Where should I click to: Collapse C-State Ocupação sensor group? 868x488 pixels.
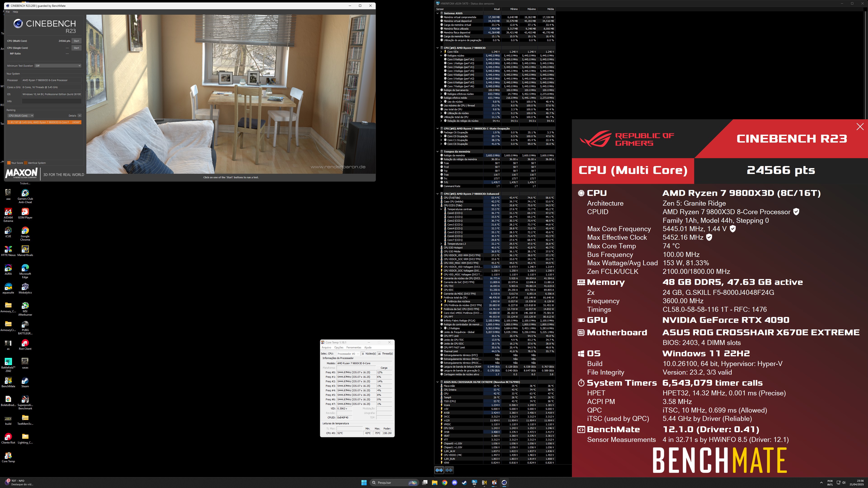point(438,129)
